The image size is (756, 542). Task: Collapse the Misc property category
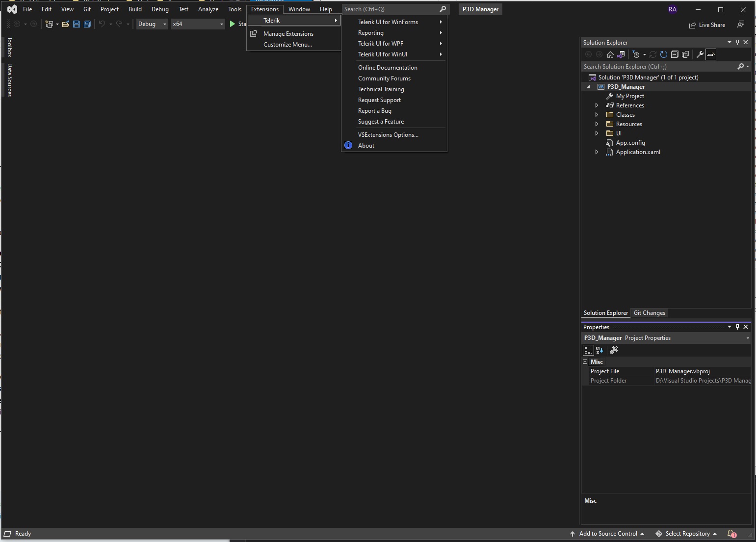(x=585, y=362)
